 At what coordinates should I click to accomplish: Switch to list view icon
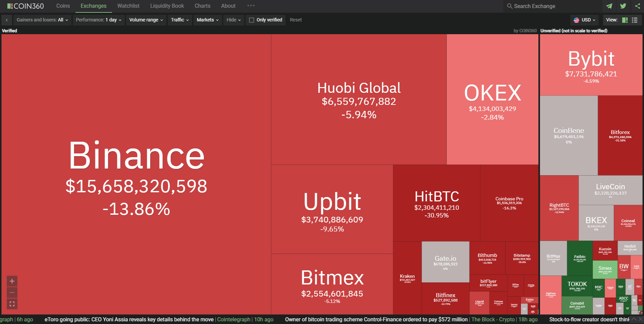click(635, 20)
